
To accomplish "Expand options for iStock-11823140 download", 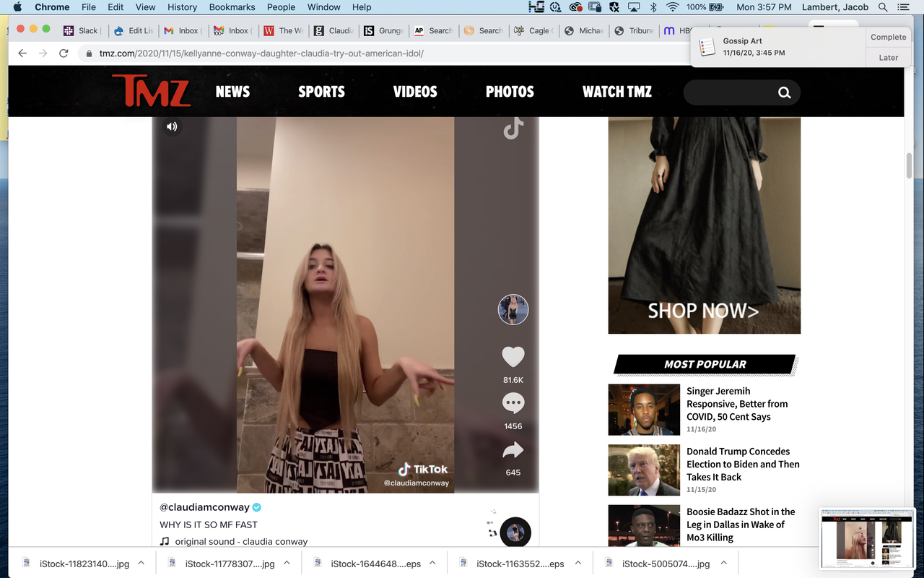I will coord(141,563).
